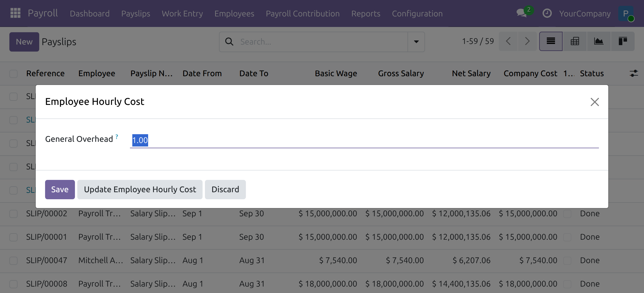Image resolution: width=644 pixels, height=293 pixels.
Task: Open the Payroll Contribution menu
Action: (303, 13)
